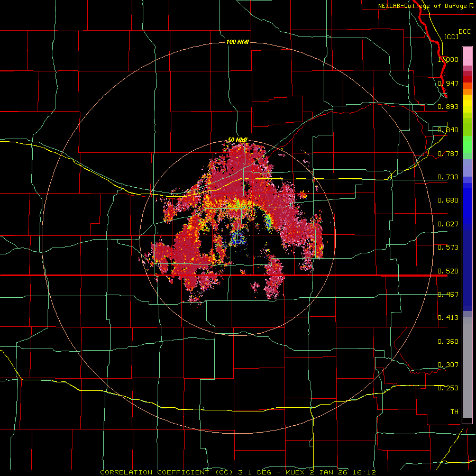Select the periwinkle light-blue segment of color bar
This screenshot has width=476, height=476.
click(467, 168)
